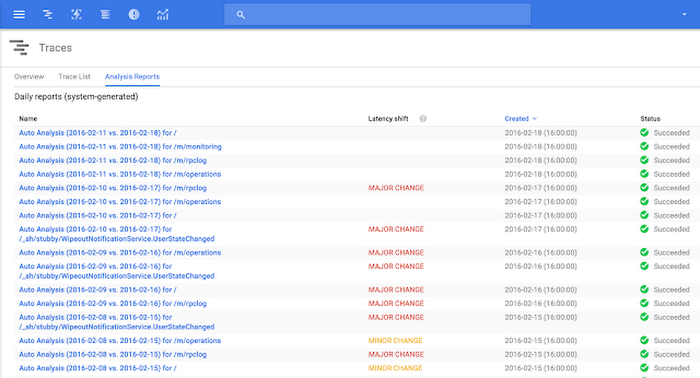Open 2016-02-09 vs 2016-02-16 report for /m/rpclog
The height and width of the screenshot is (378, 700).
pos(113,303)
